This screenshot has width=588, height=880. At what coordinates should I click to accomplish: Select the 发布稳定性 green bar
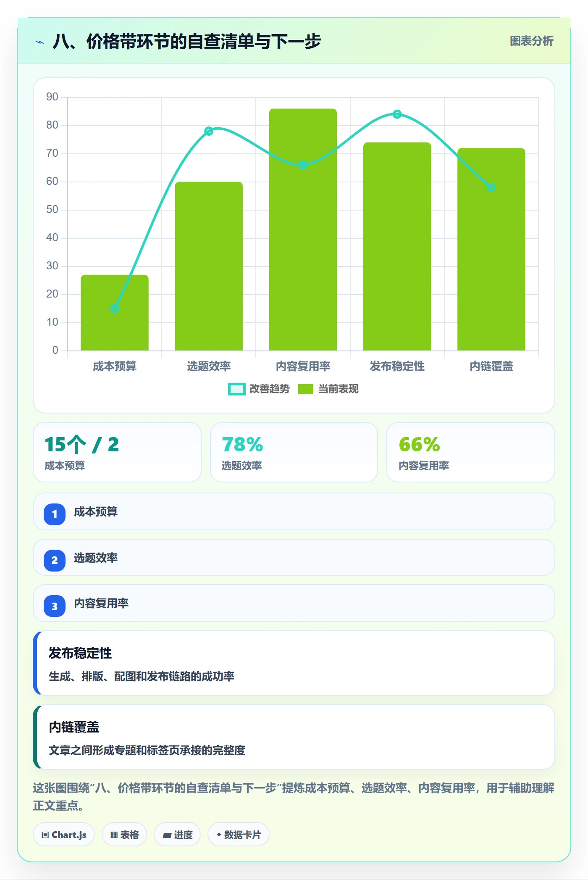pos(397,246)
